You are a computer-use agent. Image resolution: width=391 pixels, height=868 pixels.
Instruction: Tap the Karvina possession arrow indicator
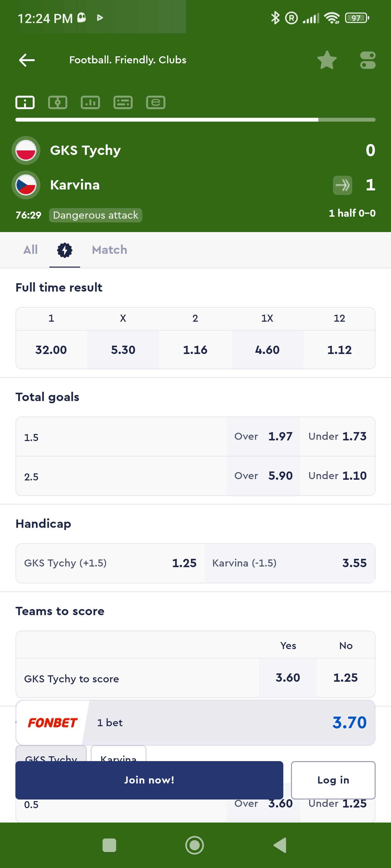pyautogui.click(x=342, y=185)
